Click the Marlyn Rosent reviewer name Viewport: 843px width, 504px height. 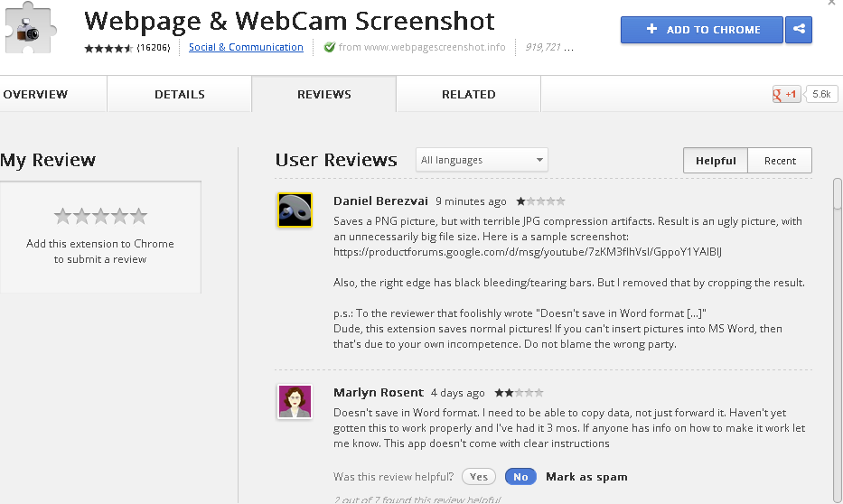pos(379,392)
